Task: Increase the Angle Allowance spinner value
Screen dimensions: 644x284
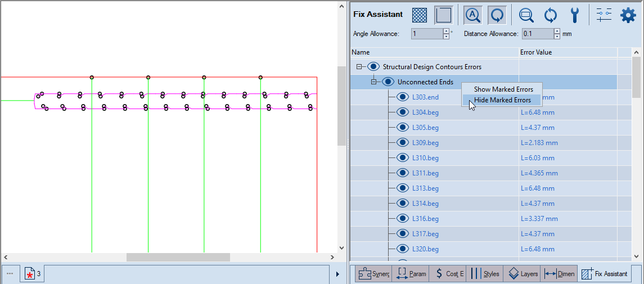Action: (x=446, y=31)
